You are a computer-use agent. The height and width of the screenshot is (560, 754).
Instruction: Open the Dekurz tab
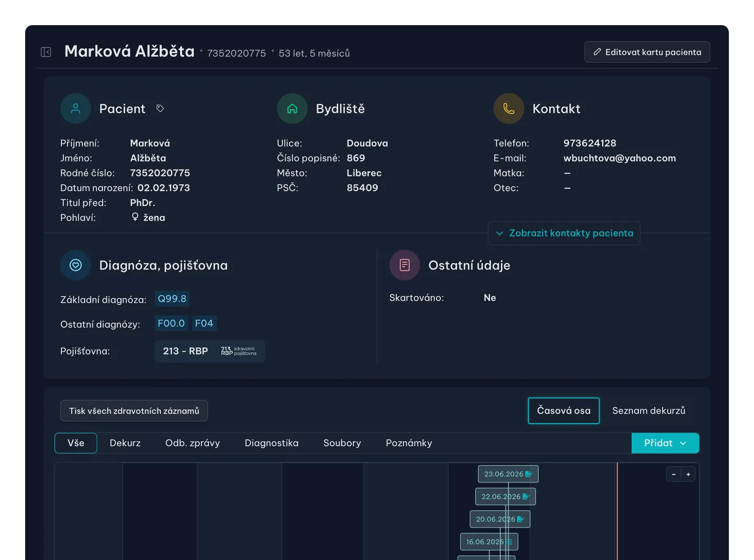(125, 443)
